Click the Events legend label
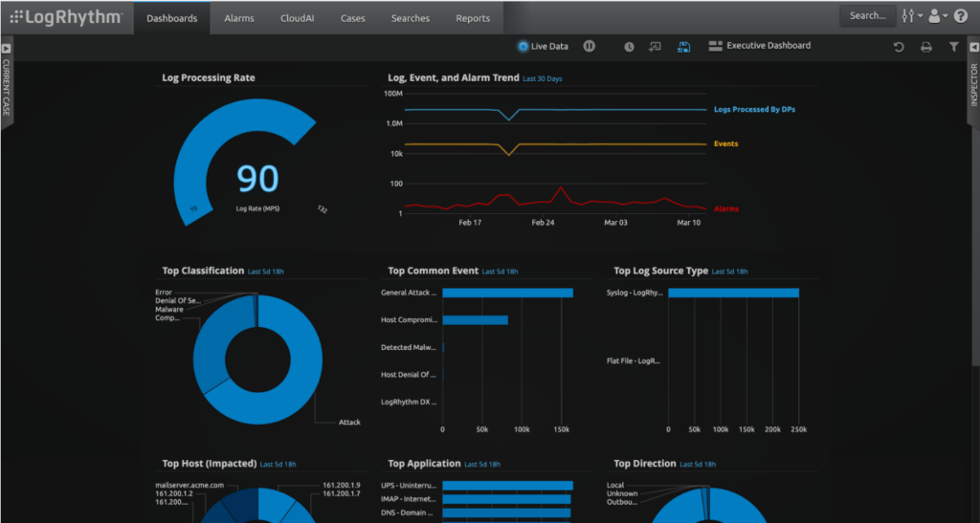The width and height of the screenshot is (980, 523). [x=725, y=143]
